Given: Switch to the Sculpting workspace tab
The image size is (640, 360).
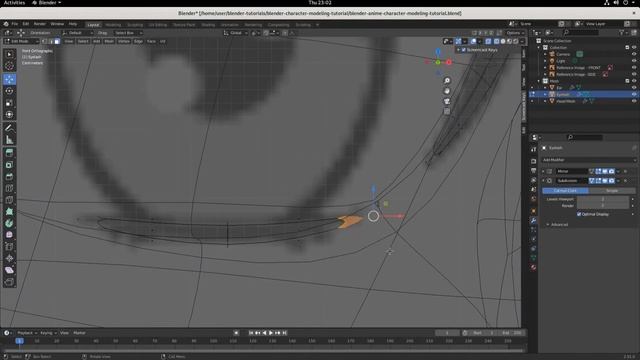Looking at the screenshot, I should (135, 25).
